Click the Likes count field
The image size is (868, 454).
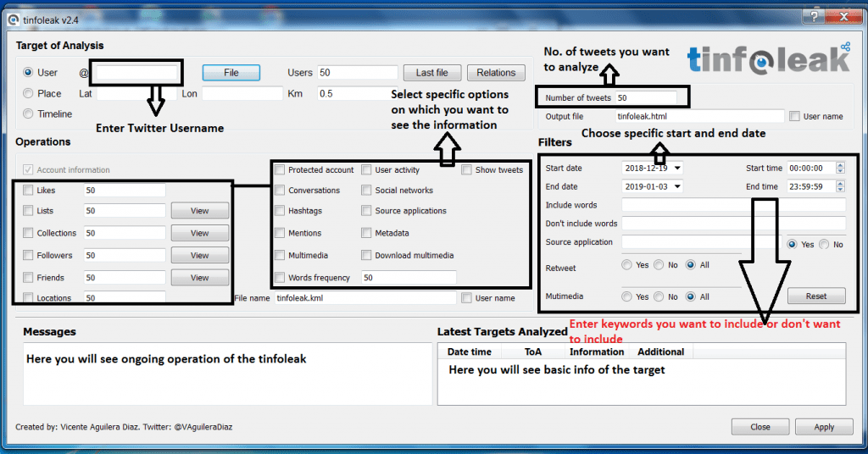pos(125,191)
